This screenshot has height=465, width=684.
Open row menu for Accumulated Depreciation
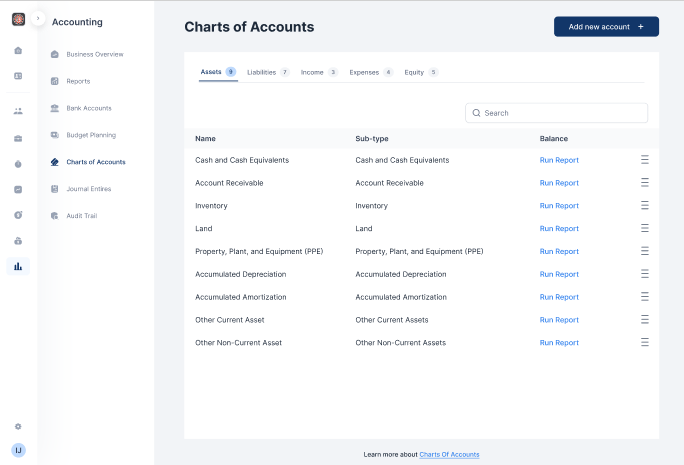[645, 274]
